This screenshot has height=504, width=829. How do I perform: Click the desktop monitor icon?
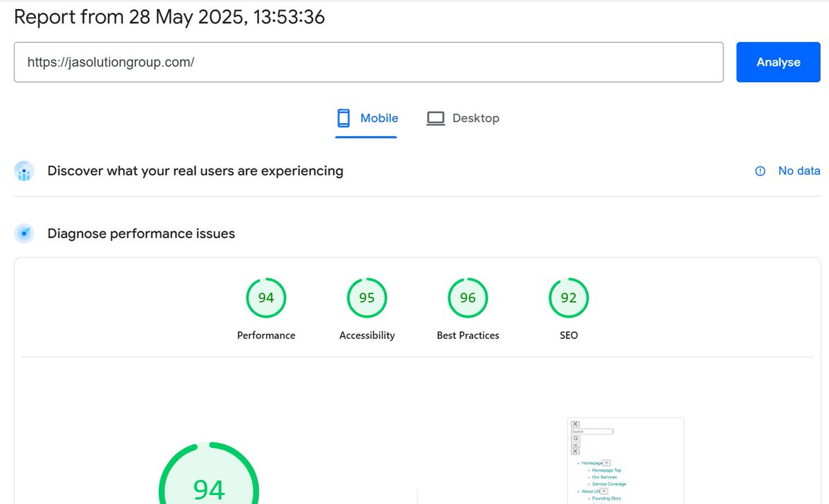click(x=435, y=119)
